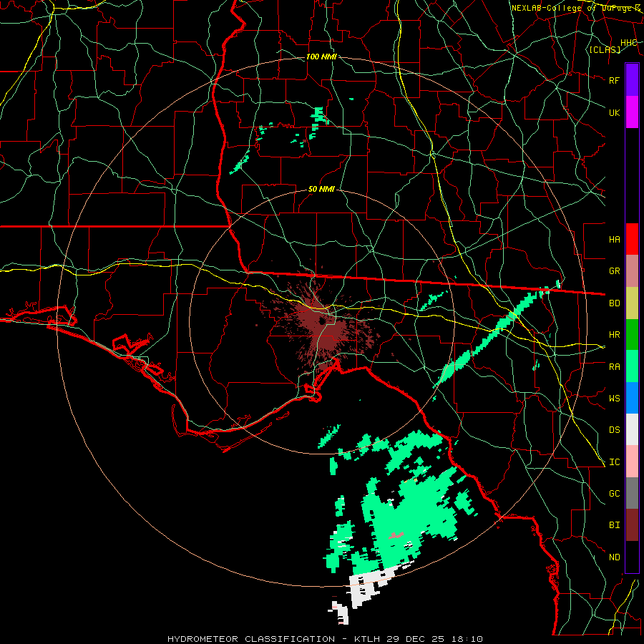Click the GR legend label
This screenshot has height=644, width=644.
(614, 271)
